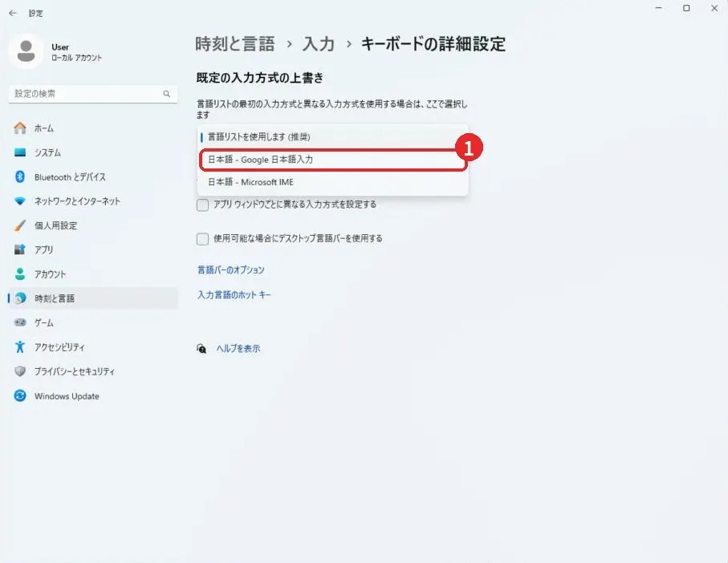Open Bluetooth とデバイス settings

click(93, 176)
